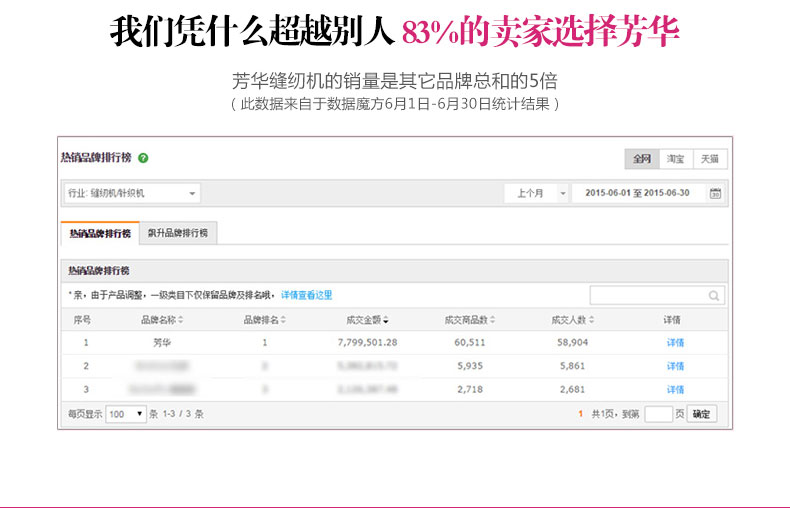Click the 60,511 成交商品数 cell

(x=470, y=343)
